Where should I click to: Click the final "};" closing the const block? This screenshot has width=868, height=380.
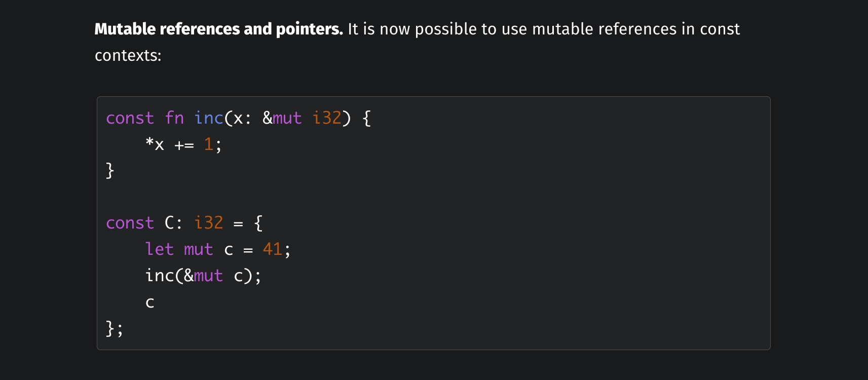pos(114,329)
